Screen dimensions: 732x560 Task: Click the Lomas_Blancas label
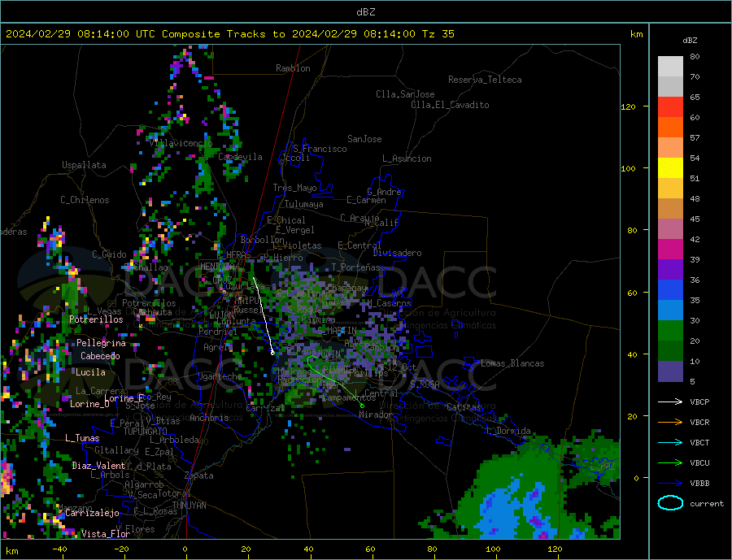coord(512,363)
